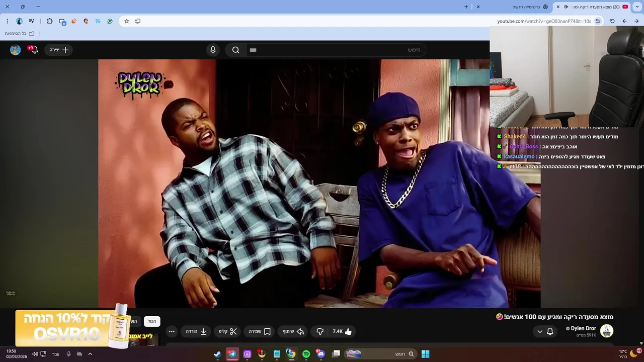
Task: Open the Dylen Dror channel name link
Action: 583,328
